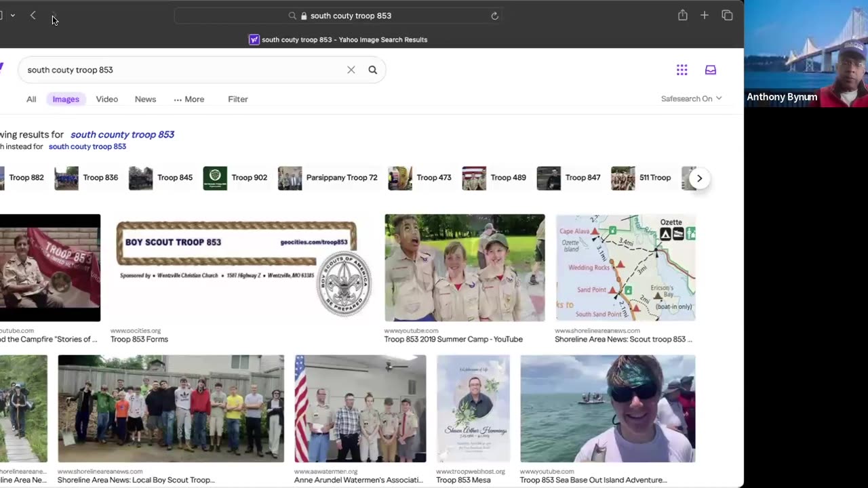Viewport: 868px width, 488px height.
Task: Open the Troop 853 red flag image
Action: [x=50, y=268]
